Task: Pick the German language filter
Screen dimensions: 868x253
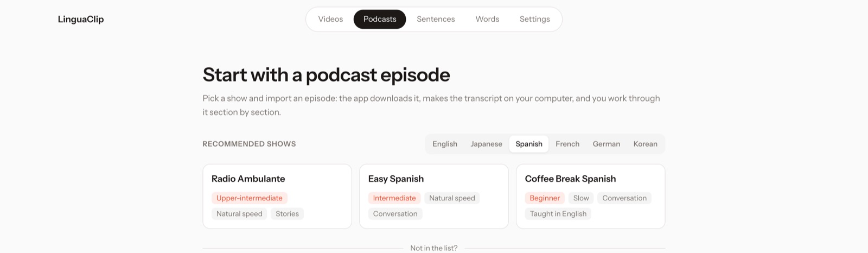Action: [606, 144]
